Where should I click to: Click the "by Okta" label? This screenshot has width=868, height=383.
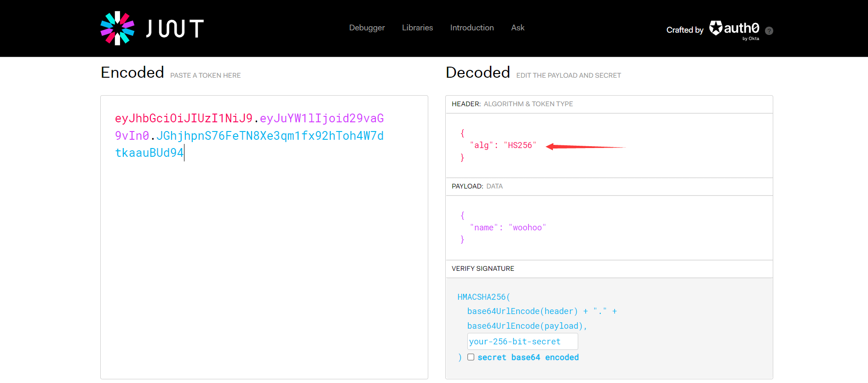pos(751,39)
